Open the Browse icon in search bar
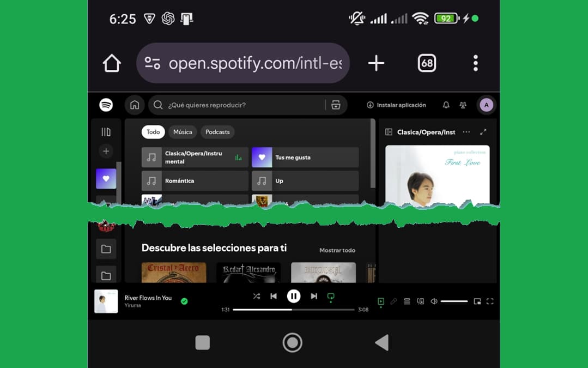The height and width of the screenshot is (368, 588). click(x=336, y=105)
